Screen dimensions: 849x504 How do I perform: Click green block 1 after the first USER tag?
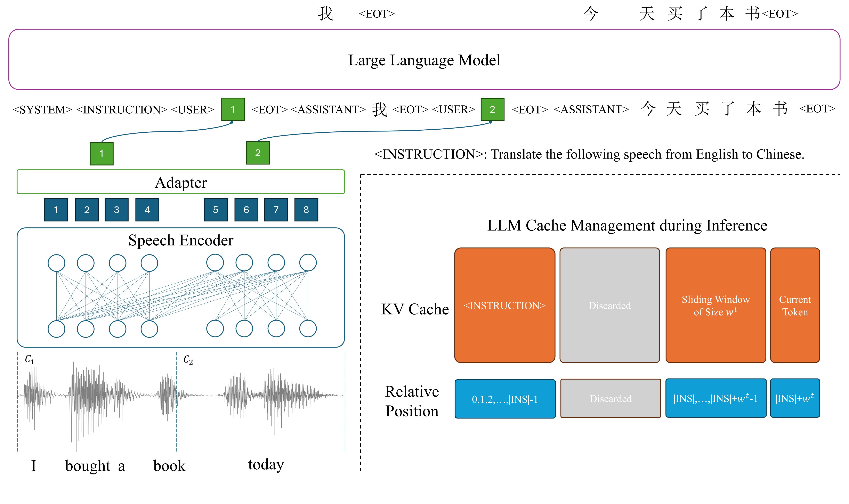tap(233, 109)
